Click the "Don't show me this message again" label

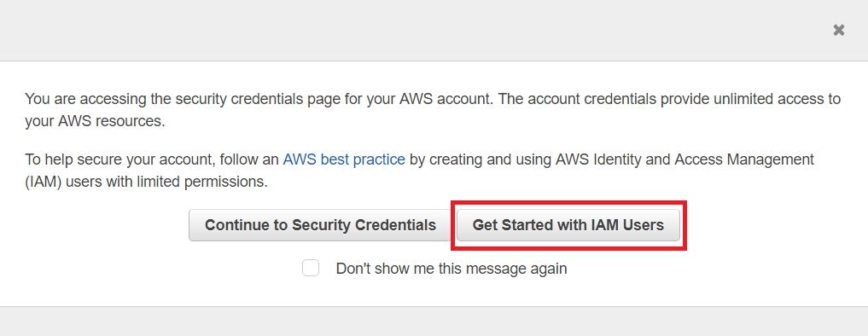(x=451, y=269)
